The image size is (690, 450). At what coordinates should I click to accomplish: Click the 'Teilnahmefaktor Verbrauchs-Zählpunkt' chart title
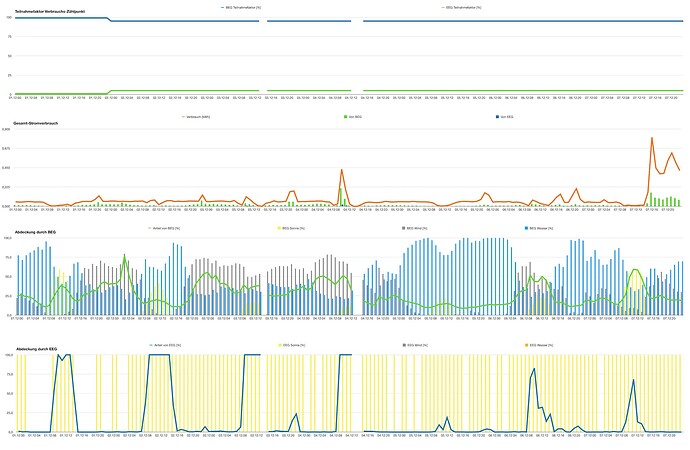click(48, 10)
